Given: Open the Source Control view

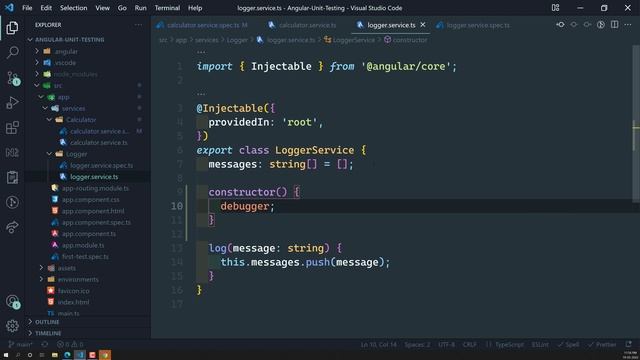Looking at the screenshot, I should pyautogui.click(x=12, y=78).
